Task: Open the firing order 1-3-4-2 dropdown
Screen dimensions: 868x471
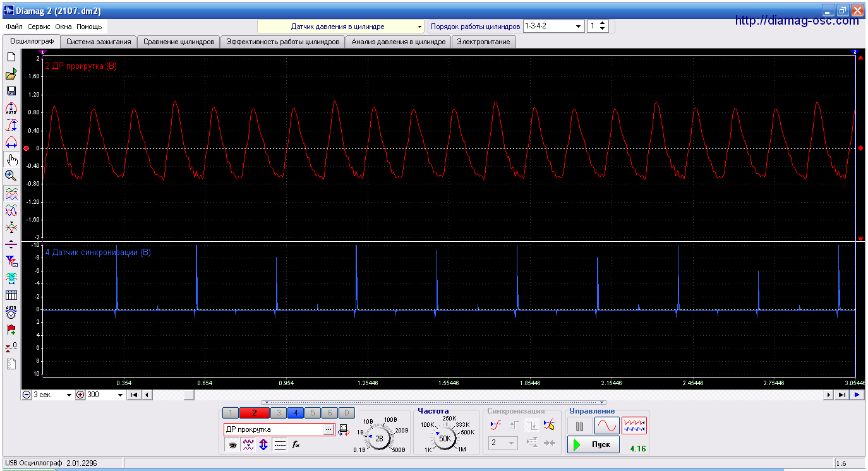Action: pyautogui.click(x=553, y=27)
